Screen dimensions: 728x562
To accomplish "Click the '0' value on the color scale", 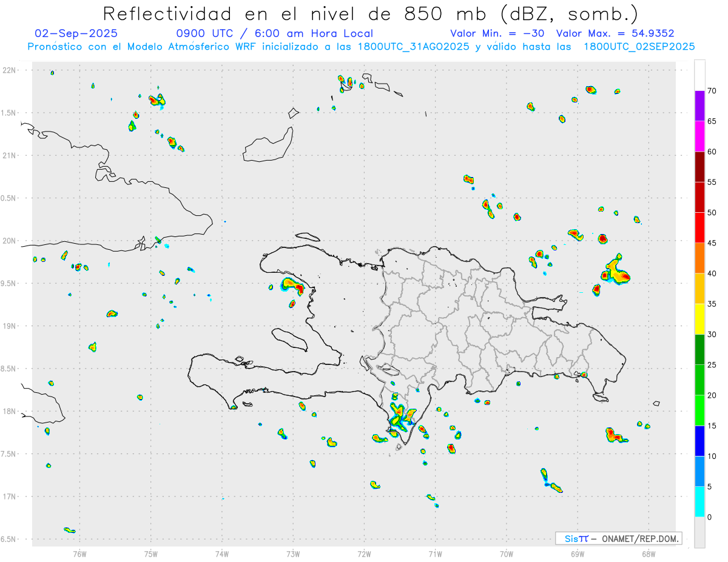I will click(709, 517).
